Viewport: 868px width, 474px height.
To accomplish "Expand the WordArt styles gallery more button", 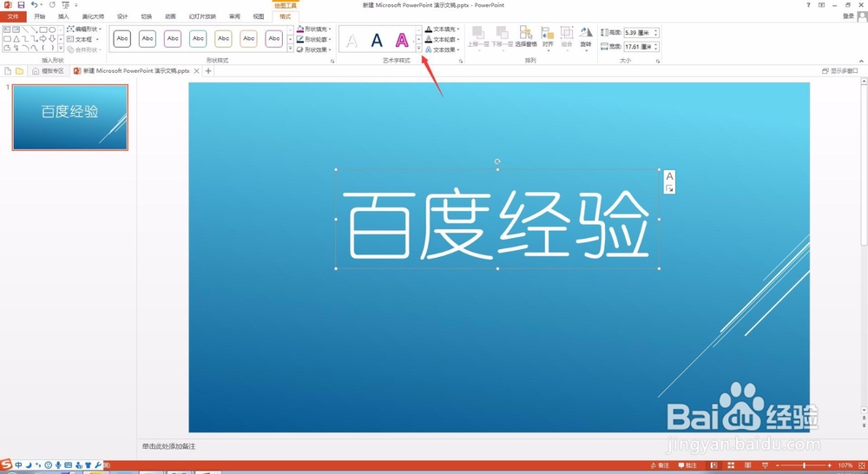I will tap(418, 49).
